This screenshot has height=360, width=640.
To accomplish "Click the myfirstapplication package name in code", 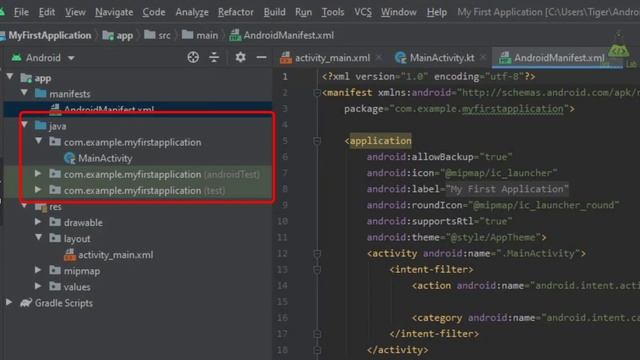I will coord(513,109).
